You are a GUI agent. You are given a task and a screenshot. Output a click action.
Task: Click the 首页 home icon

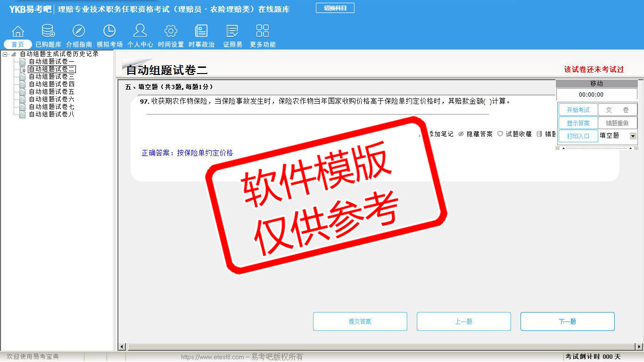point(18,32)
